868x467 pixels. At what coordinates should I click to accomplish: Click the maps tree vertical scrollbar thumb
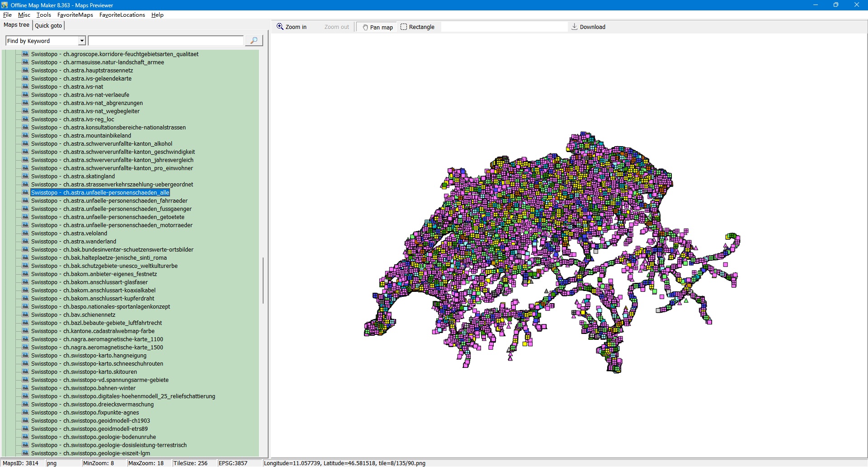(263, 281)
